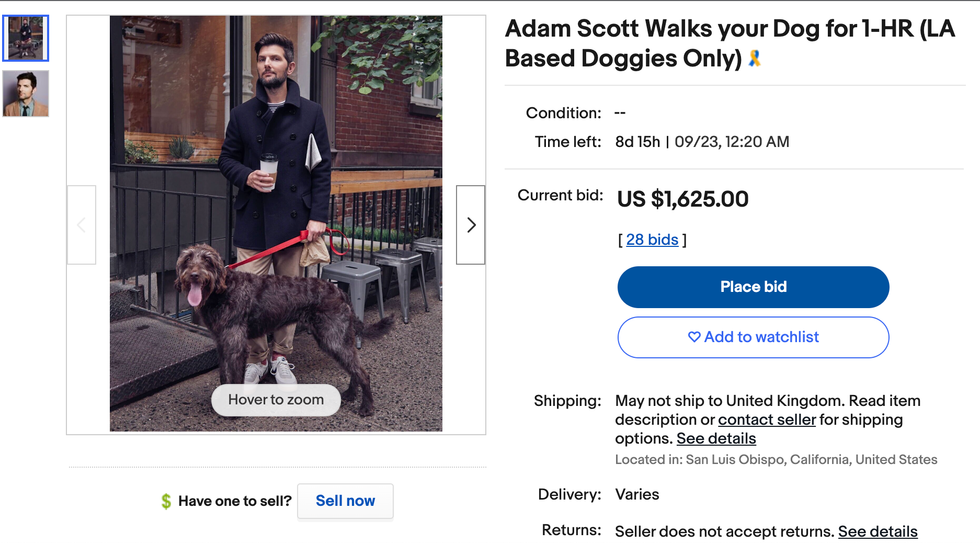Click the Have one to sell text
This screenshot has width=980, height=543.
coord(235,501)
